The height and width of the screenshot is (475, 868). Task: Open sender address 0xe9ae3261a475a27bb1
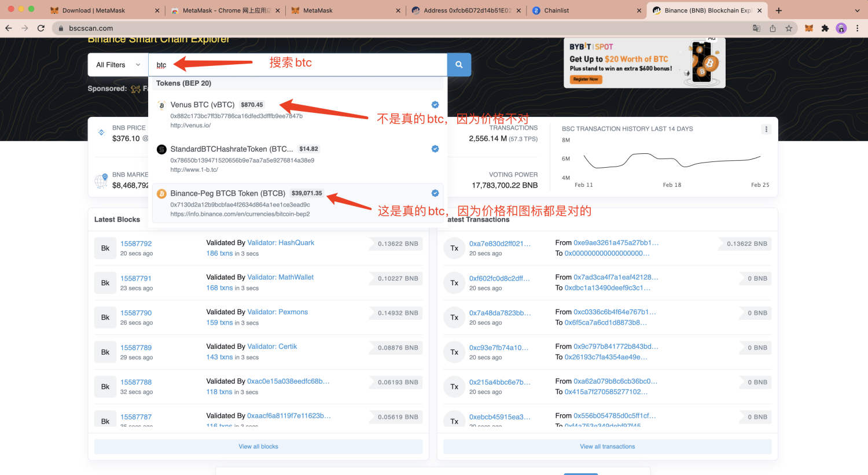616,243
